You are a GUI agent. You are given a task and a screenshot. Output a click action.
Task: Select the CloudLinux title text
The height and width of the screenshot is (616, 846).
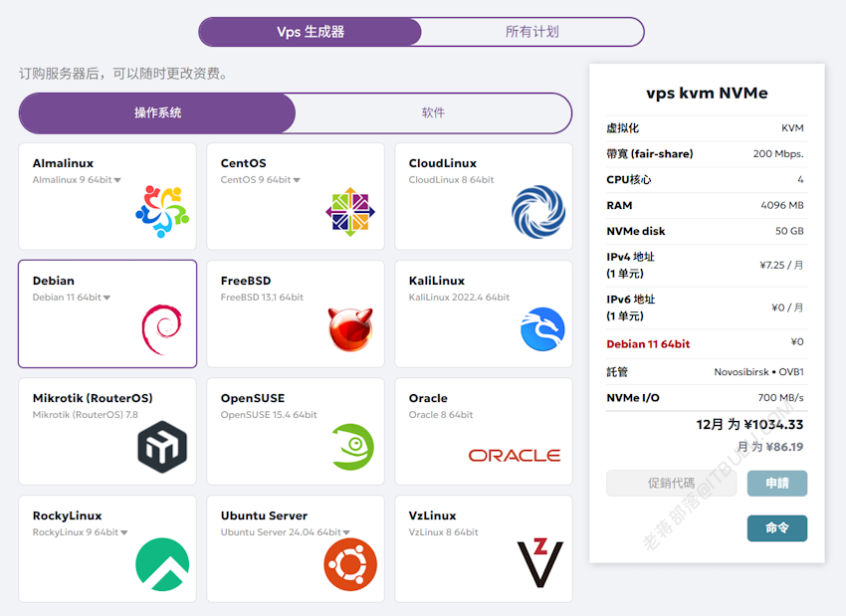click(443, 163)
